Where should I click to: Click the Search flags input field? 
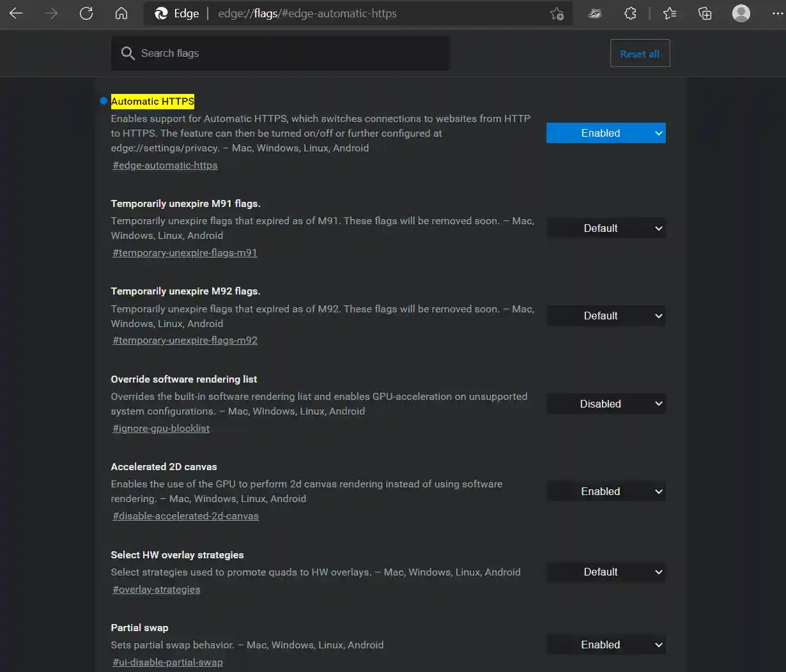click(280, 53)
